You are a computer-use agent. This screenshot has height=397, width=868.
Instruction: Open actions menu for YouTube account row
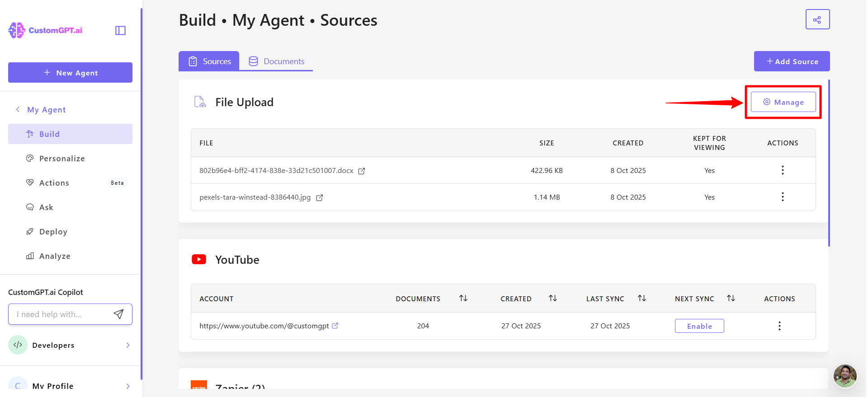tap(779, 326)
